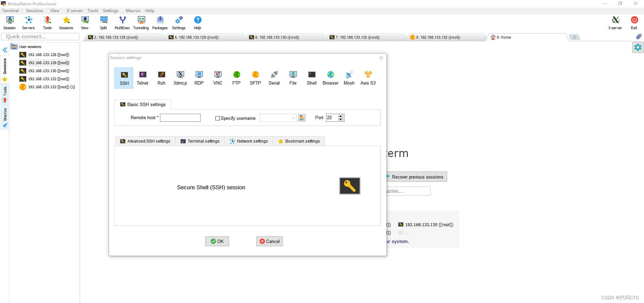Open the Help toolbar button
This screenshot has height=303, width=644.
tap(198, 23)
